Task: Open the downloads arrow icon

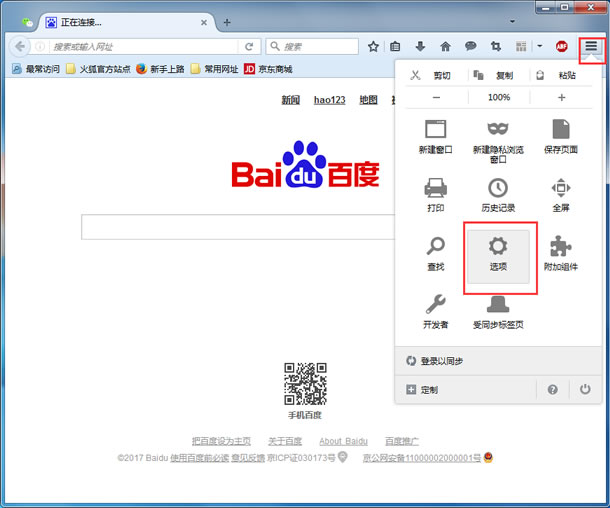Action: coord(420,47)
